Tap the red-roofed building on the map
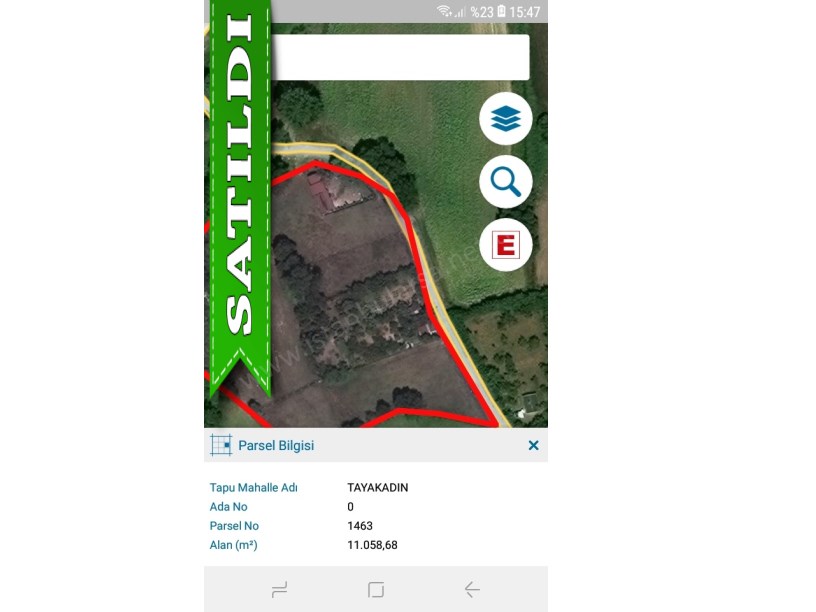 [318, 191]
